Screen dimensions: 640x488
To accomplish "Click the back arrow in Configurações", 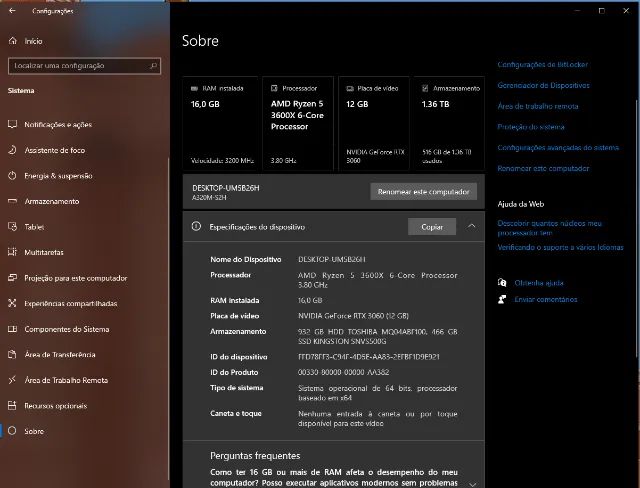I will (x=12, y=11).
